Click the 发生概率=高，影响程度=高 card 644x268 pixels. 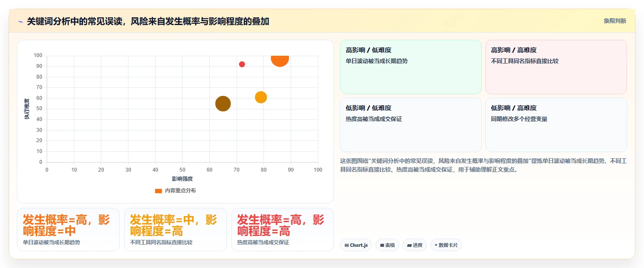tap(282, 230)
